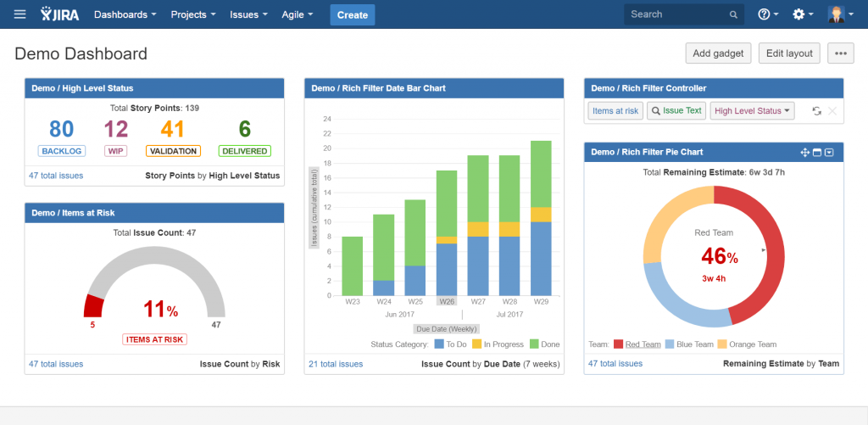Image resolution: width=868 pixels, height=425 pixels.
Task: Open the Pie Chart gadget dropdown menu
Action: coord(830,153)
